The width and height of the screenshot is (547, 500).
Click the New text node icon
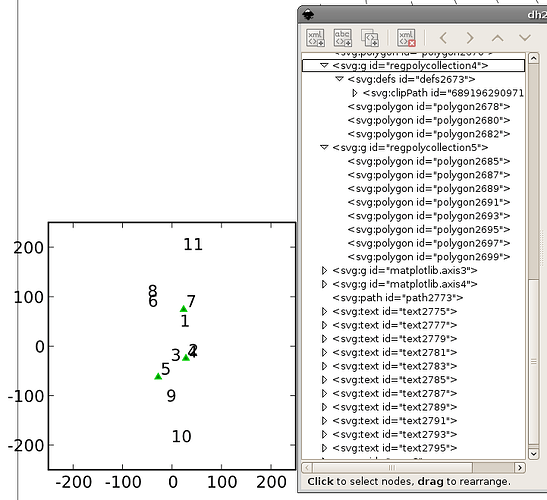tap(343, 38)
